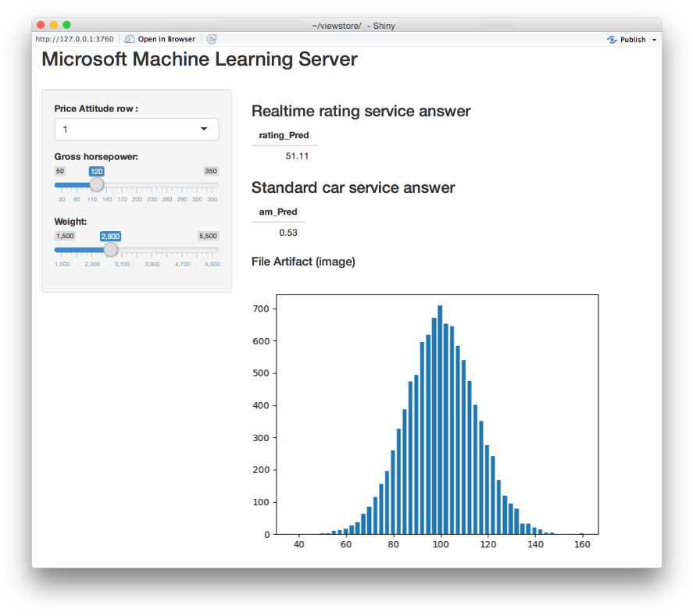Click the red close window button
693x616 pixels.
click(x=41, y=25)
